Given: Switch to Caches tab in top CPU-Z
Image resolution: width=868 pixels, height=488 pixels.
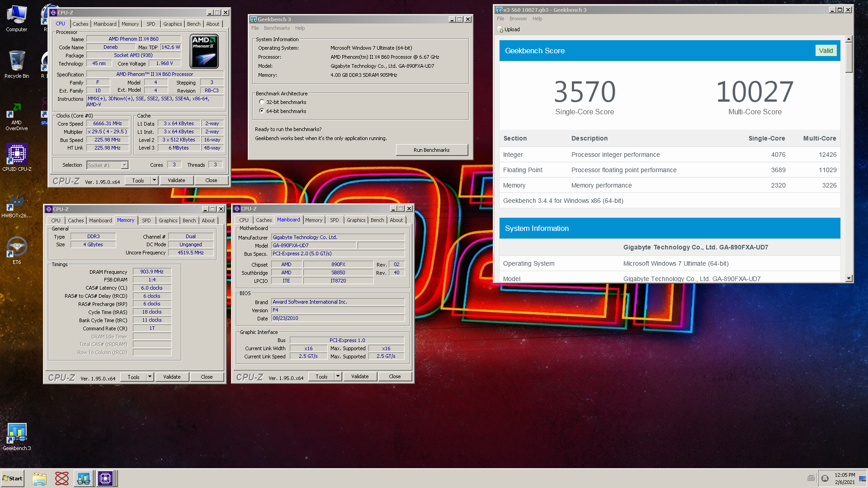Looking at the screenshot, I should coord(80,24).
